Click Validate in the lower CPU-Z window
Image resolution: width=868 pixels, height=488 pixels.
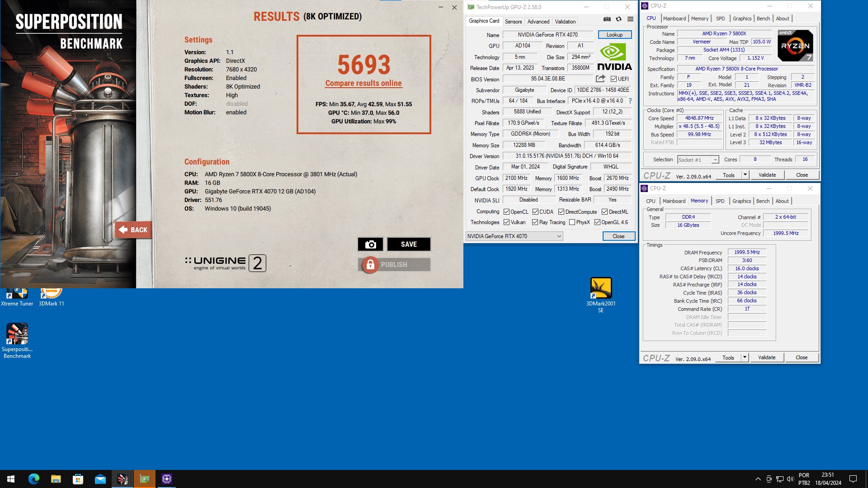[x=766, y=357]
